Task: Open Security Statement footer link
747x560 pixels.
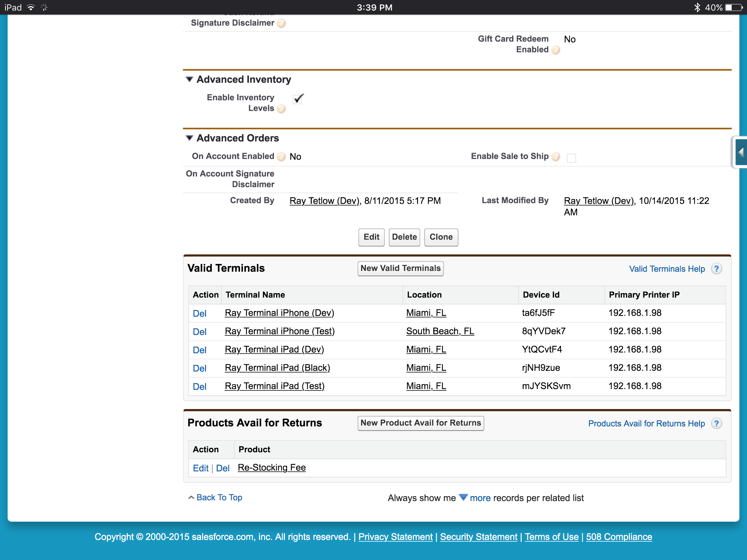Action: pyautogui.click(x=479, y=537)
